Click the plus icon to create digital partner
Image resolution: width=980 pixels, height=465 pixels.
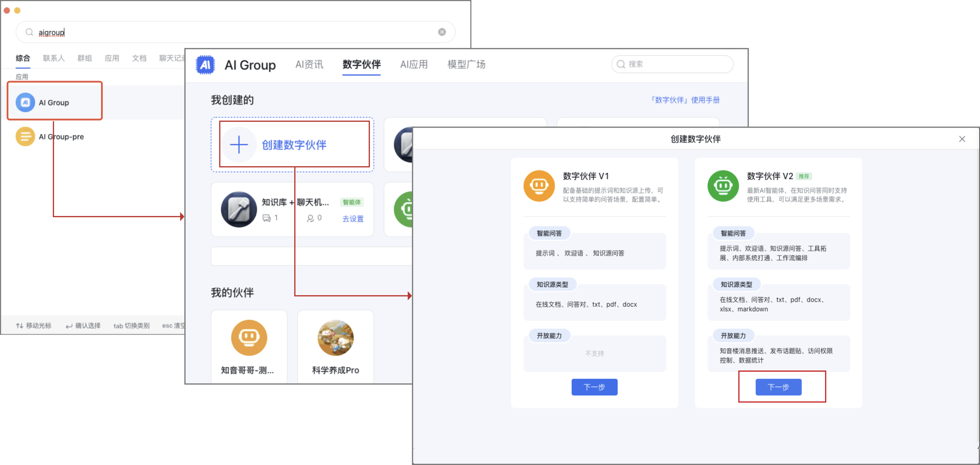coord(239,145)
